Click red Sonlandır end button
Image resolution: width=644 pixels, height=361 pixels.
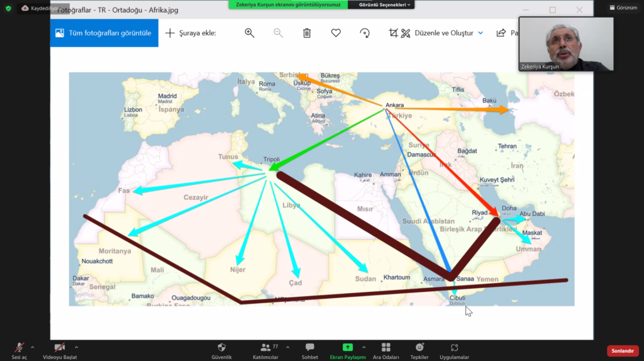point(623,351)
